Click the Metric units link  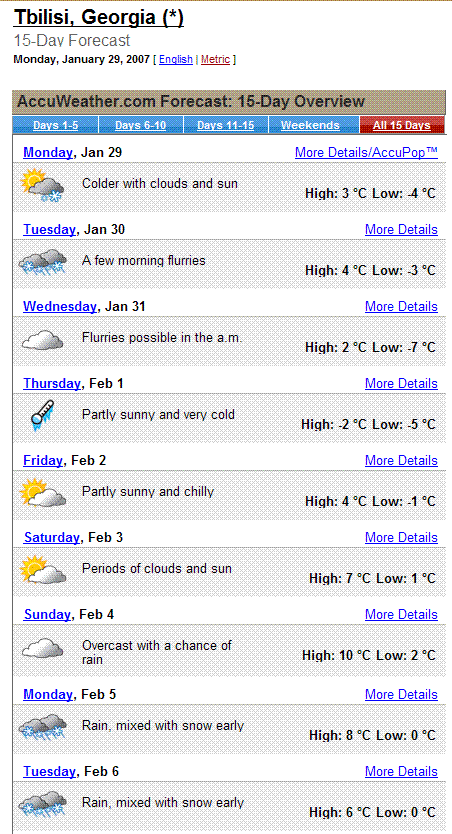[215, 60]
